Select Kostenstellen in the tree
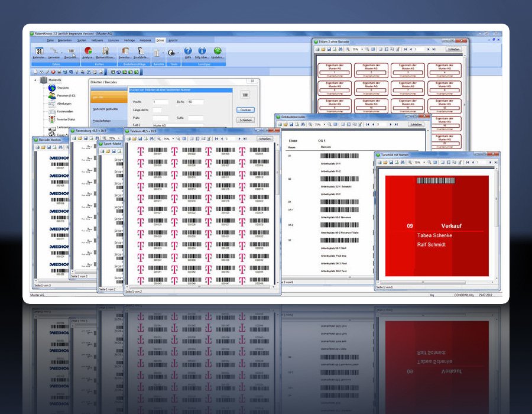This screenshot has width=532, height=414. pos(65,111)
